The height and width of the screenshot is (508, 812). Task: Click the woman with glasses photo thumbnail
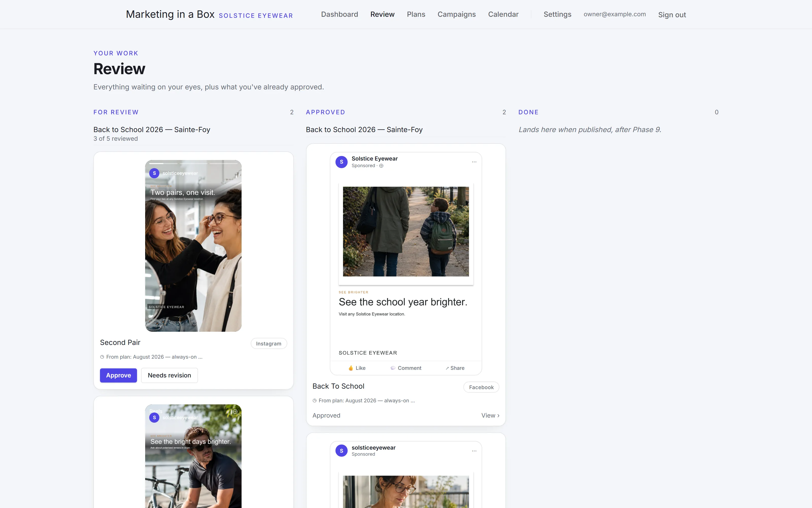tap(406, 492)
